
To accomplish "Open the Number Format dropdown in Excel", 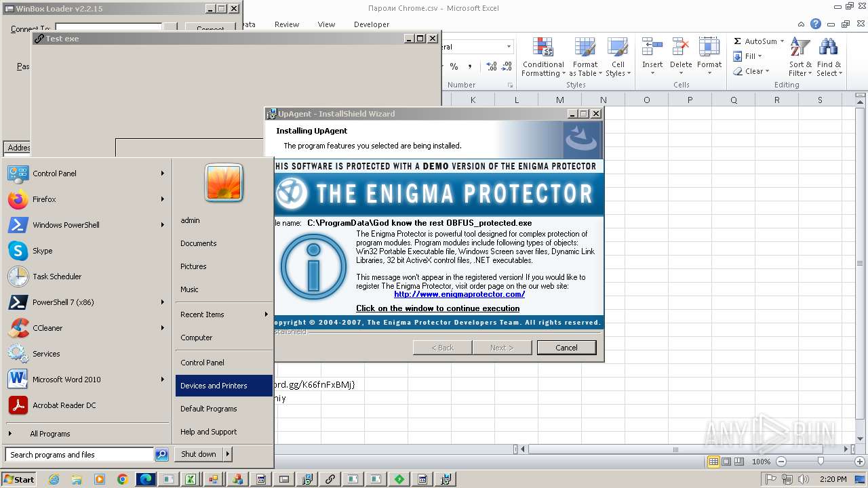I will tap(509, 47).
